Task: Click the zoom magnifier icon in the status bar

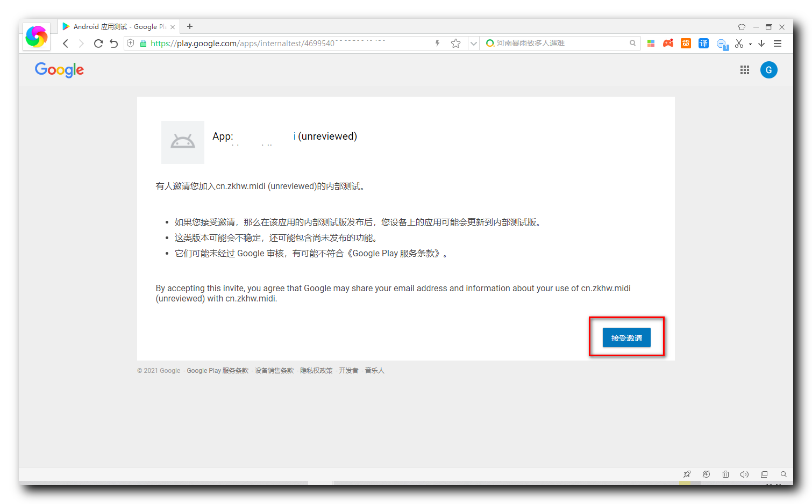Action: coord(783,474)
